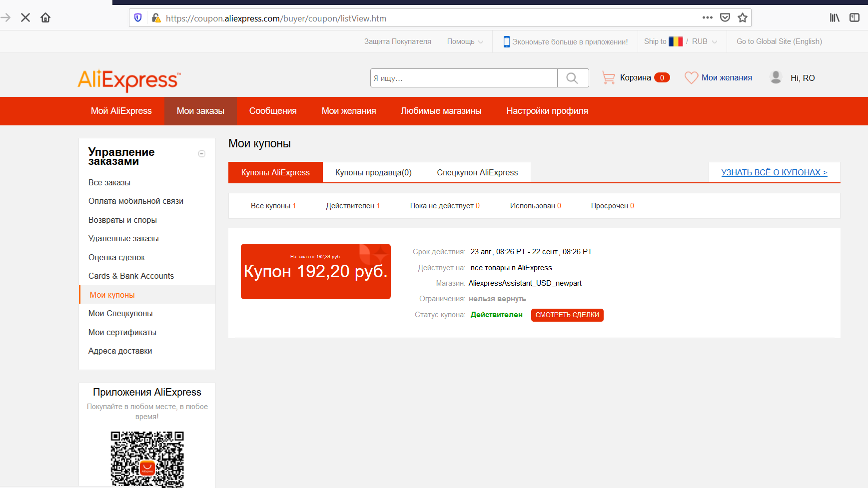Image resolution: width=868 pixels, height=488 pixels.
Task: Collapse the Управление заказами section
Action: (x=202, y=154)
